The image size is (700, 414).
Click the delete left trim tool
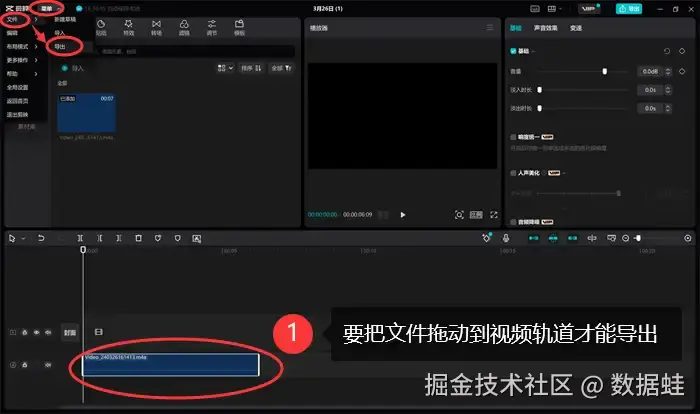100,238
